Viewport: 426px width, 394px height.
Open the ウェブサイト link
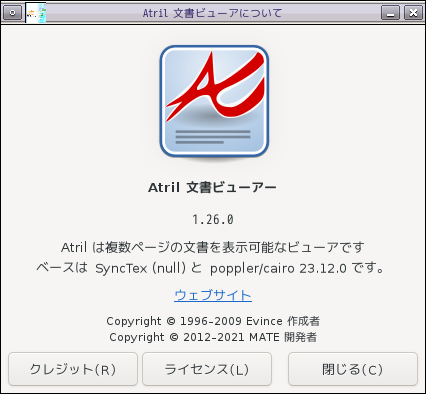(213, 295)
